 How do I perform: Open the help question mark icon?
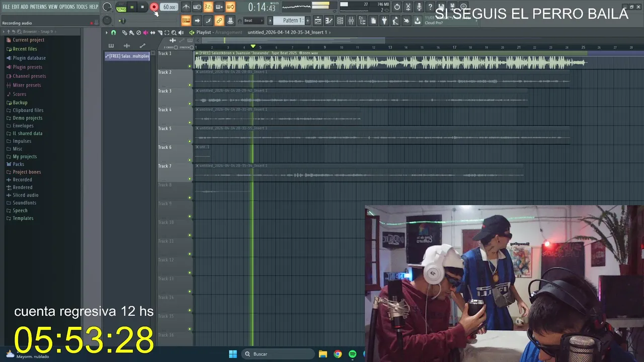pyautogui.click(x=430, y=7)
